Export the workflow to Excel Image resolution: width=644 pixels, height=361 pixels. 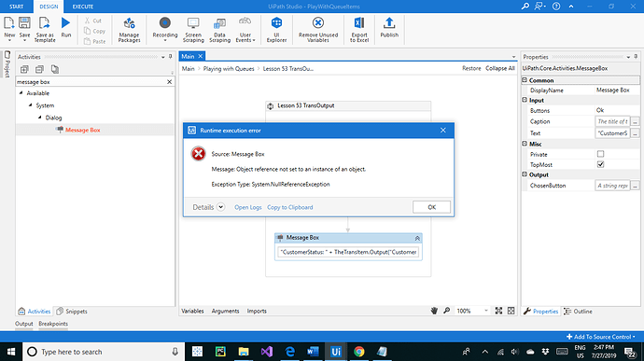click(359, 29)
